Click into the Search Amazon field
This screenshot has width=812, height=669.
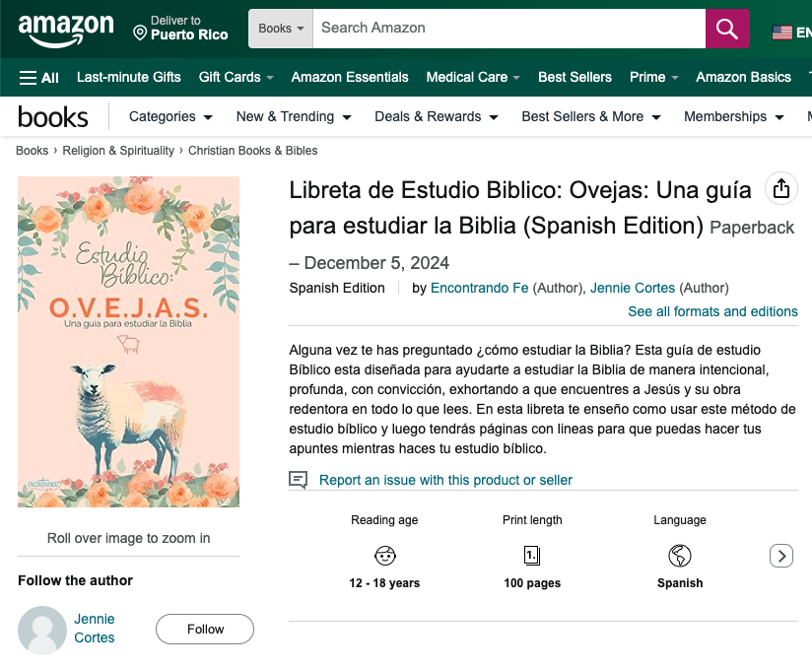[x=507, y=29]
